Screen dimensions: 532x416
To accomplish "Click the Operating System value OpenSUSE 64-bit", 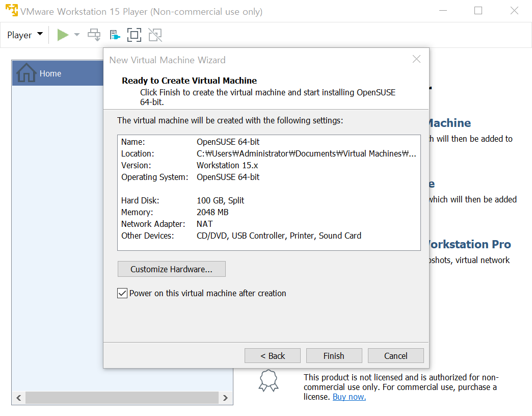I will pyautogui.click(x=228, y=177).
